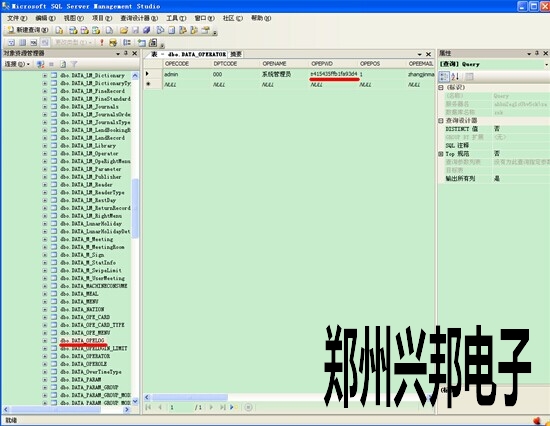Image resolution: width=550 pixels, height=426 pixels.
Task: Click the admin cell in OPECODE column
Action: point(187,74)
